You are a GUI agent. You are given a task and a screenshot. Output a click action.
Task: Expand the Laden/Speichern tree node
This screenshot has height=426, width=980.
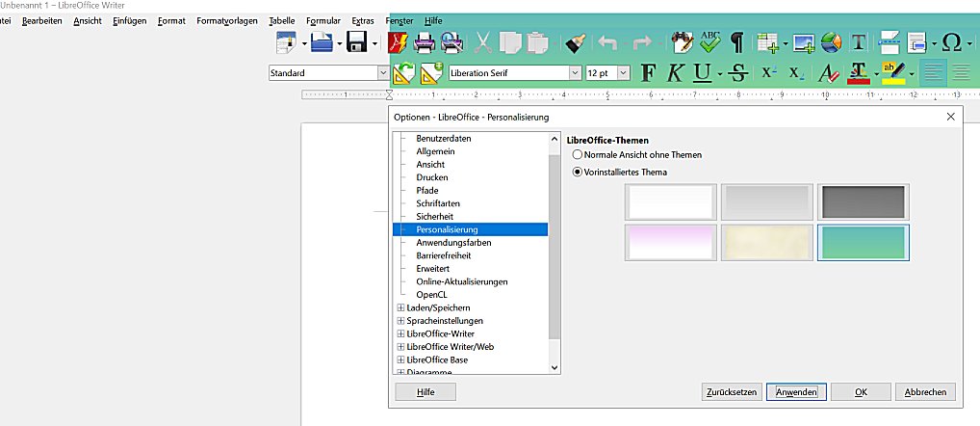click(400, 307)
